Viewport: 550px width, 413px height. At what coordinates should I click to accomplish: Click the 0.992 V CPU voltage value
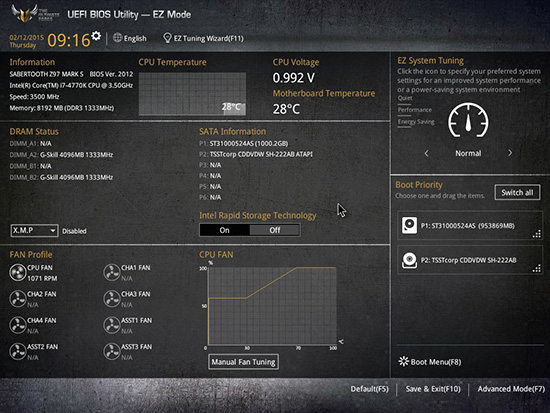(294, 78)
